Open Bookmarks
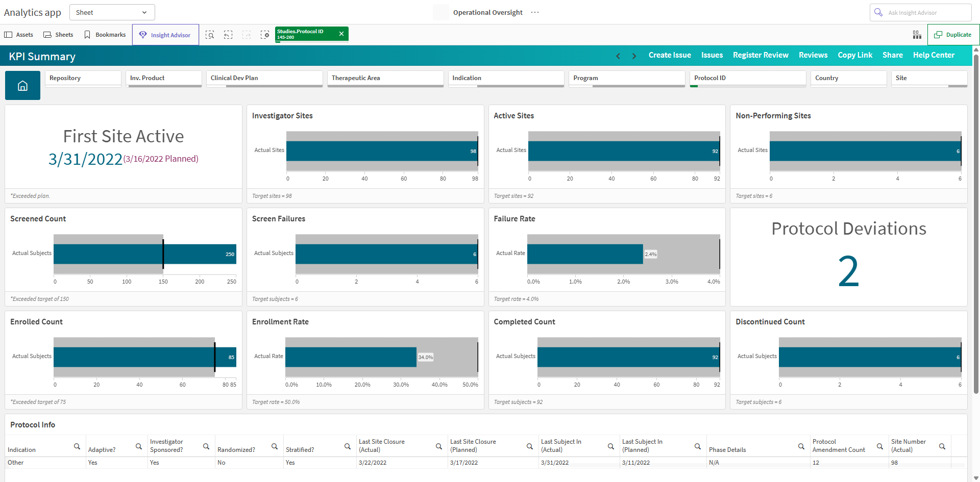 [x=105, y=35]
